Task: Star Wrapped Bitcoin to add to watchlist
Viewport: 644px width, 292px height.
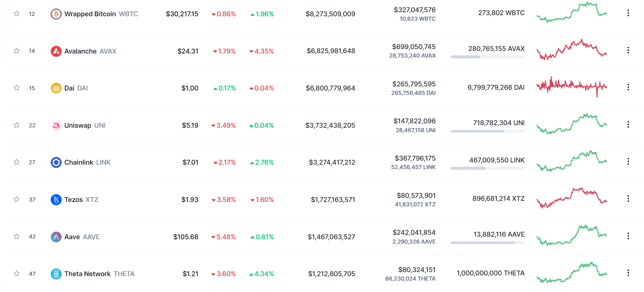Action: click(x=17, y=14)
